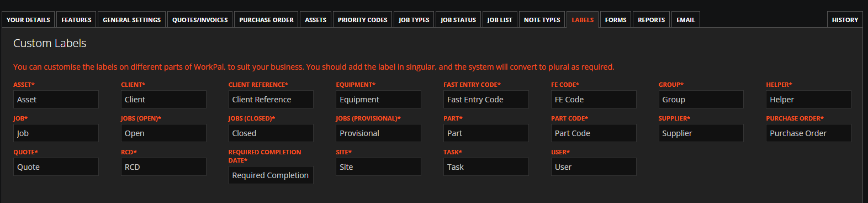Click the Equipment label input

[x=378, y=100]
